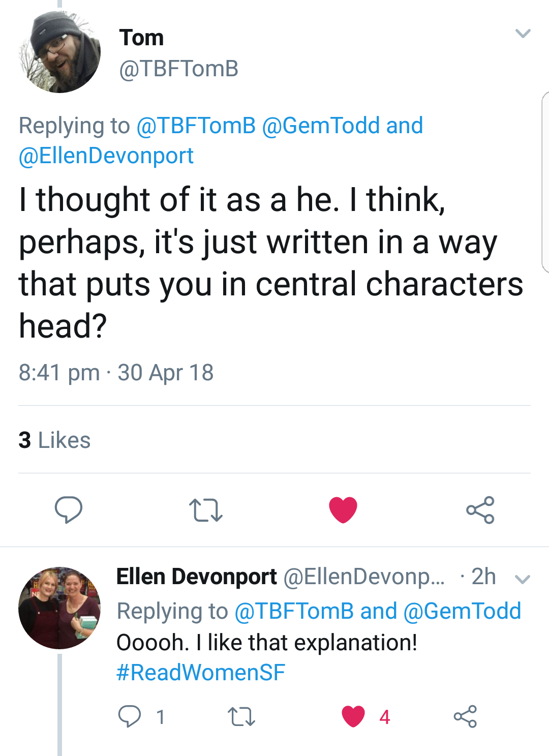Viewport: 549px width, 756px height.
Task: Open the @EllenDevonport mention under Tom's name
Action: click(106, 156)
